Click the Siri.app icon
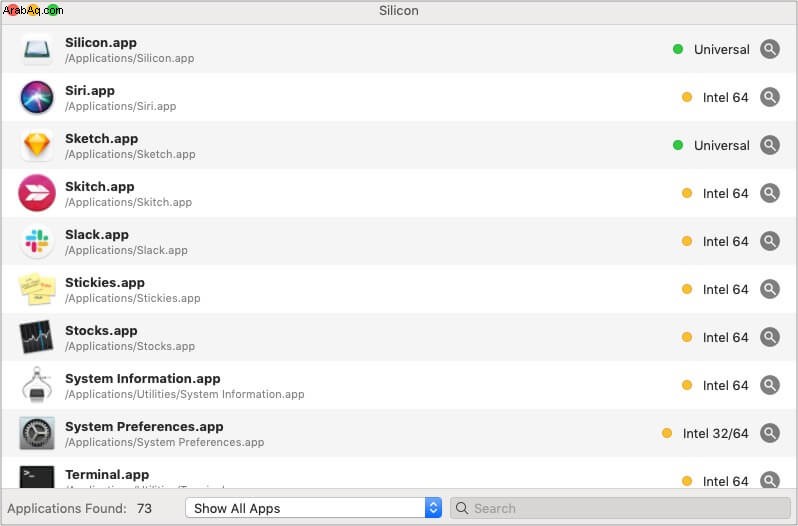Image resolution: width=798 pixels, height=526 pixels. click(x=37, y=97)
